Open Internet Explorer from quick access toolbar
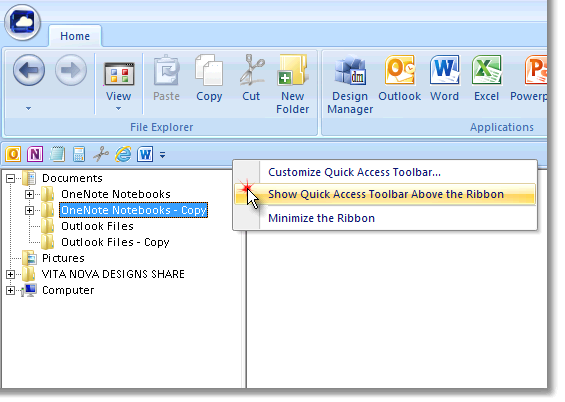This screenshot has height=402, width=565. tap(123, 154)
